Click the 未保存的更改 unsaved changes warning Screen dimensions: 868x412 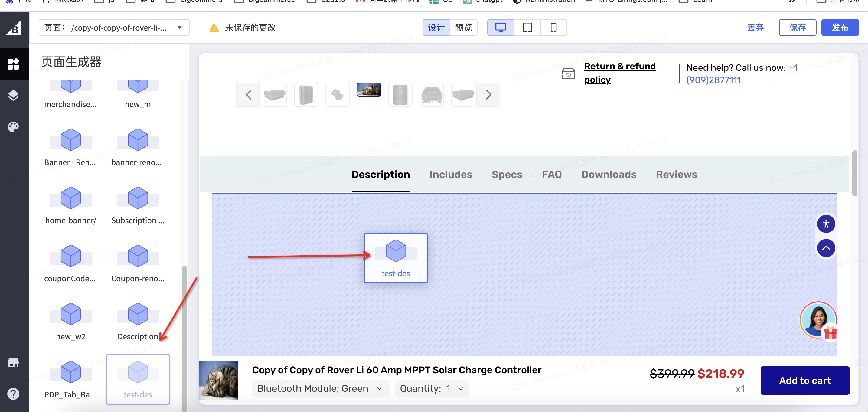click(242, 28)
